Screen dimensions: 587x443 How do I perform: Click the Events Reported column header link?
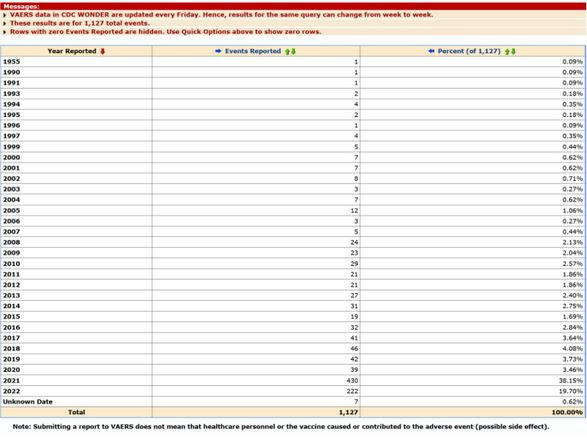[253, 51]
